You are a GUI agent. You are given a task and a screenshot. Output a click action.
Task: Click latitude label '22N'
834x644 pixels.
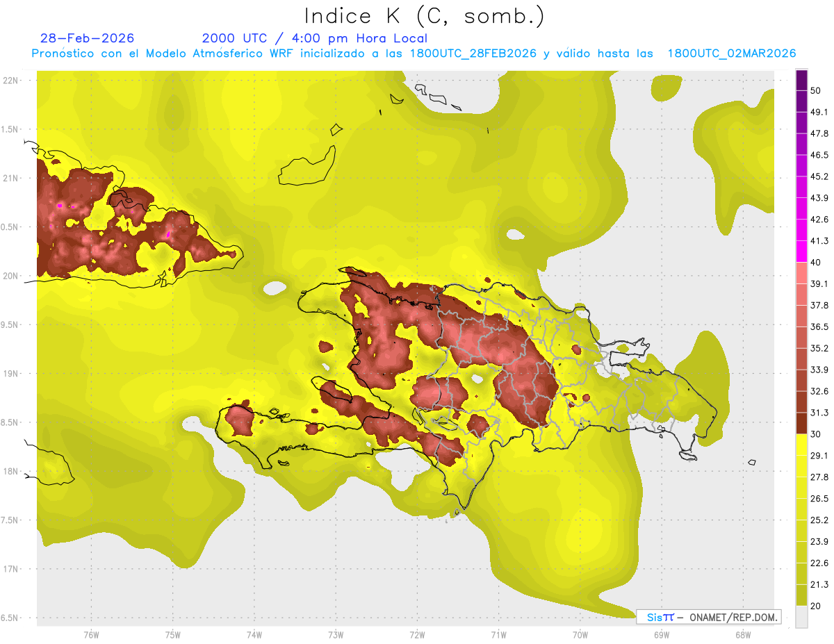(x=10, y=81)
